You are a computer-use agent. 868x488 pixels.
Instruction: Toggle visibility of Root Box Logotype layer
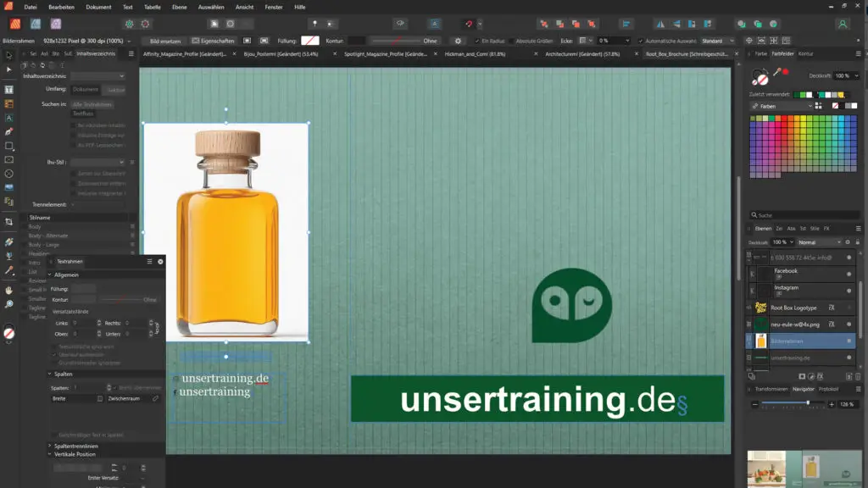coord(849,308)
